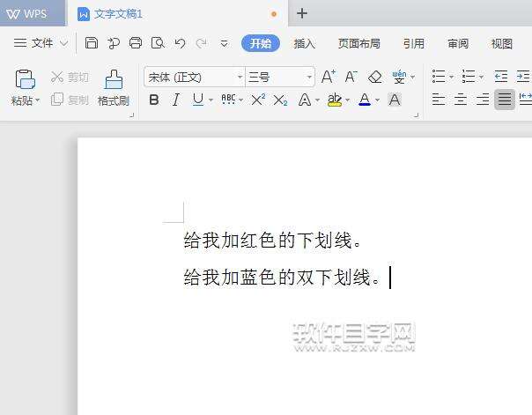Image resolution: width=532 pixels, height=415 pixels.
Task: Align text left
Action: click(x=439, y=100)
